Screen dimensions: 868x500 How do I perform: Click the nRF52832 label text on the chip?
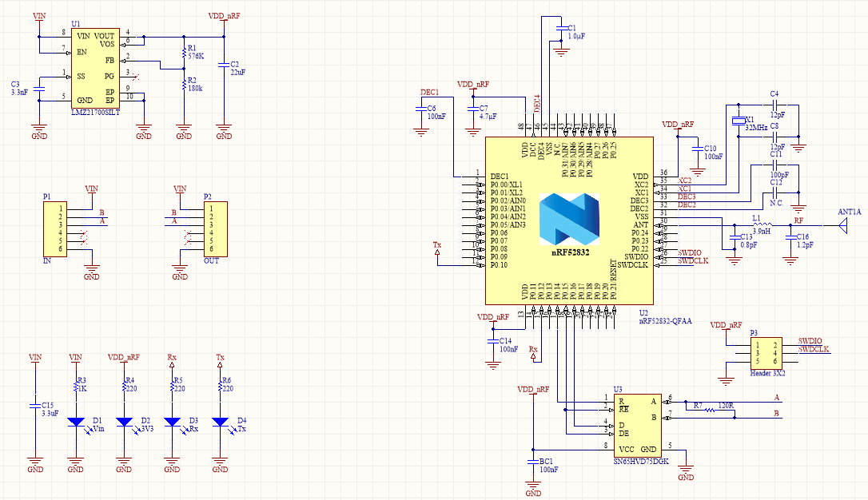(570, 252)
